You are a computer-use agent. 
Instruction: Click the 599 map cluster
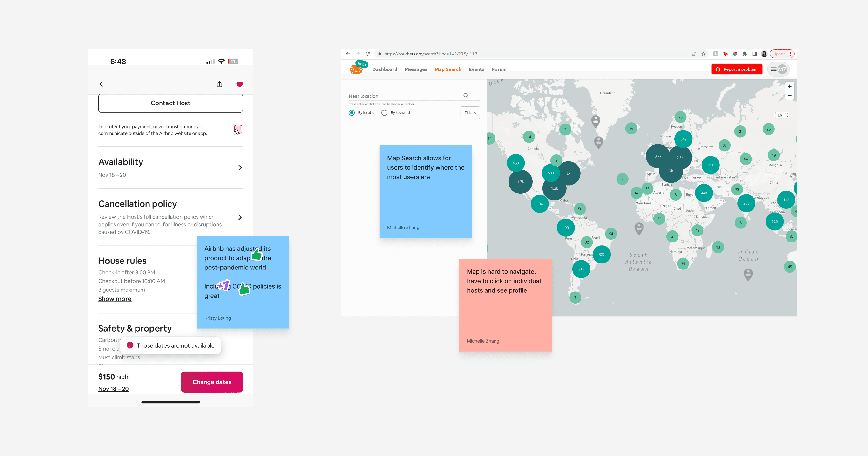tap(551, 173)
